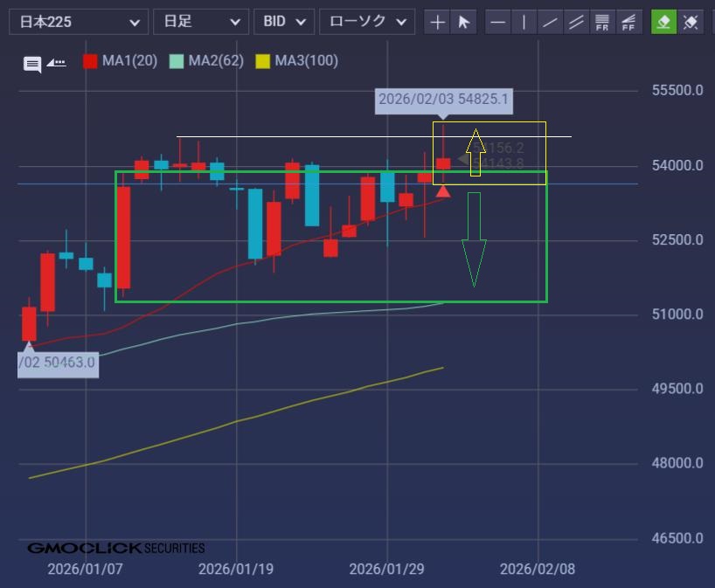This screenshot has width=715, height=588.
Task: Click the MA2(62) indicator label
Action: pyautogui.click(x=216, y=61)
